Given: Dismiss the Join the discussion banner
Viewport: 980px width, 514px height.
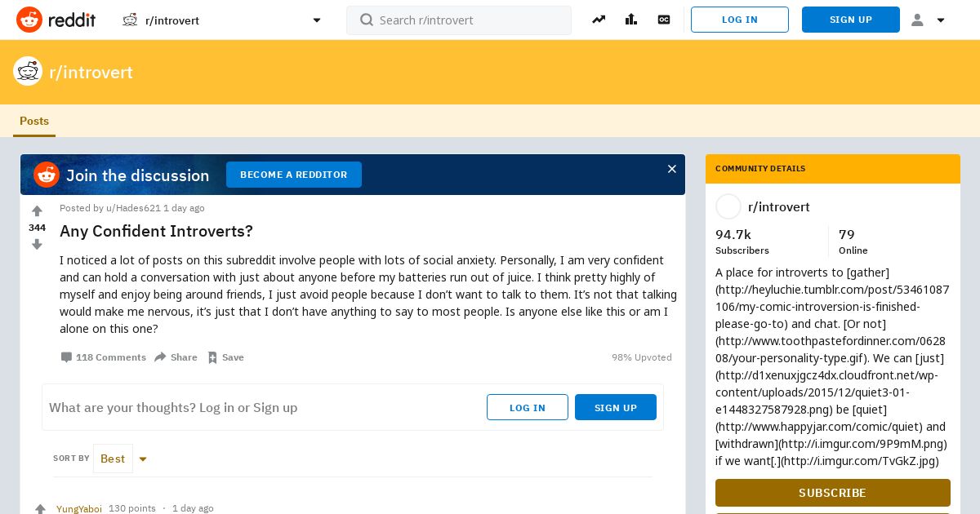Looking at the screenshot, I should pyautogui.click(x=672, y=169).
